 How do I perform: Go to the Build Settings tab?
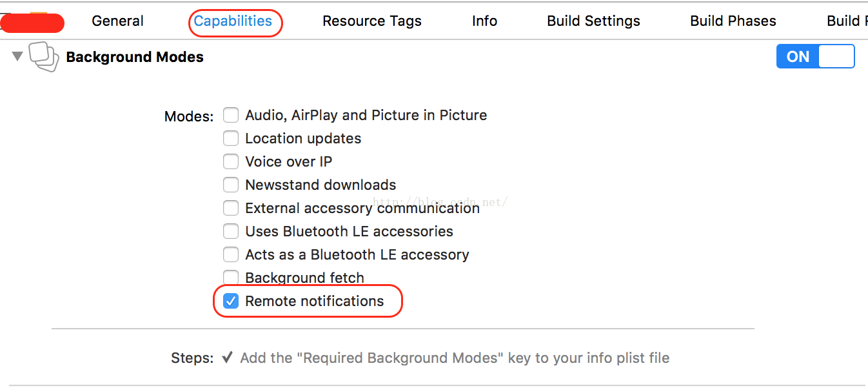(593, 21)
